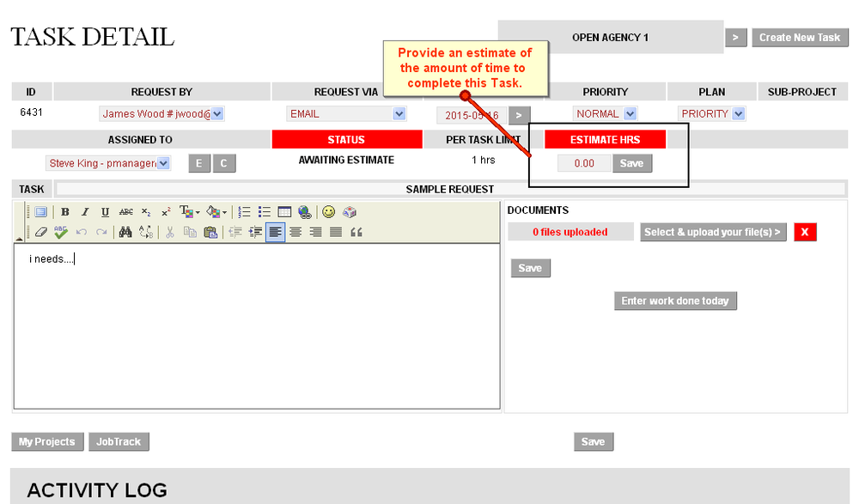
Task: Undo the last edit
Action: [x=82, y=232]
